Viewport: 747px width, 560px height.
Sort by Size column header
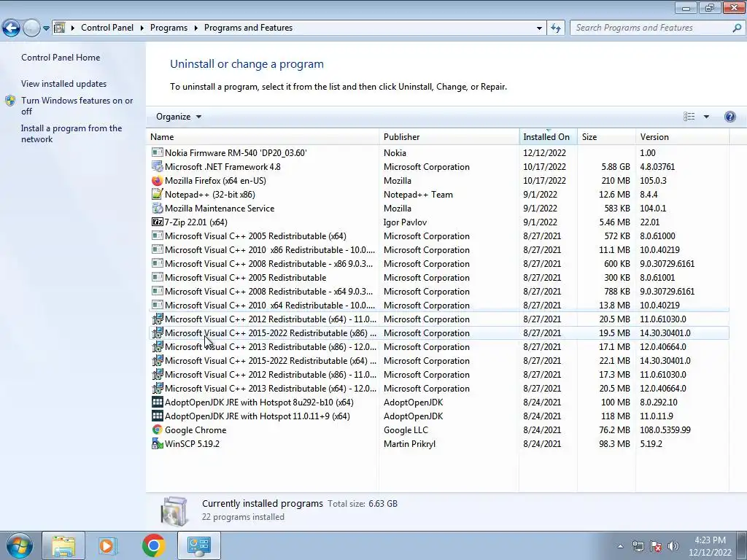tap(606, 136)
